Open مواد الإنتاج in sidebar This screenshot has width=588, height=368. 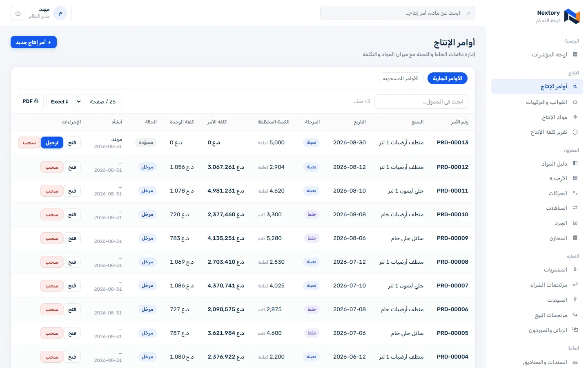537,117
